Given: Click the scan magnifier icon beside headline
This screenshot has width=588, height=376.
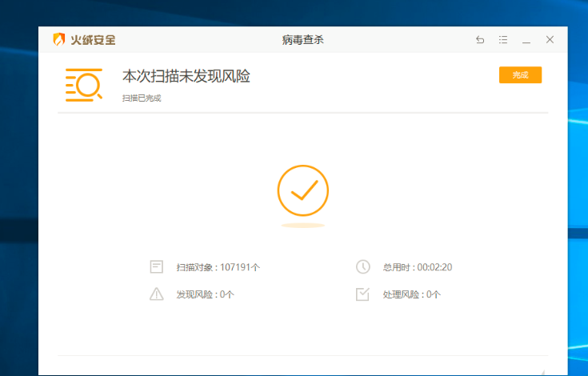Looking at the screenshot, I should pyautogui.click(x=84, y=85).
